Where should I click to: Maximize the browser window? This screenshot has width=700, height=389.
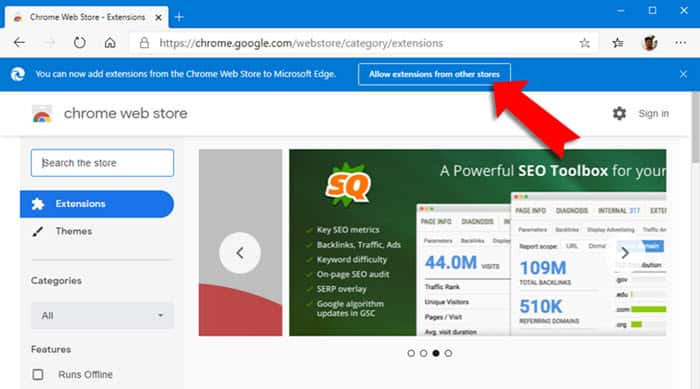(652, 11)
